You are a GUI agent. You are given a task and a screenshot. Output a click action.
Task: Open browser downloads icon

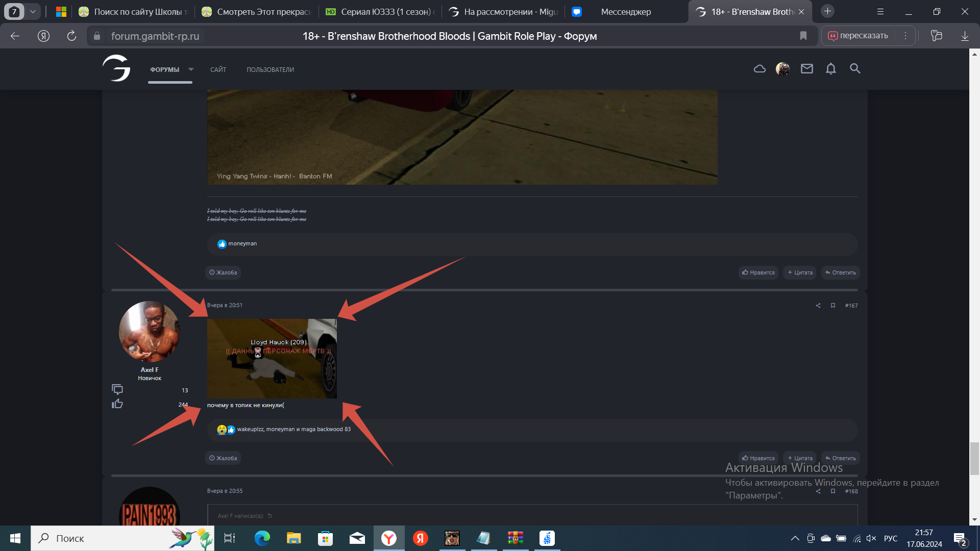point(965,36)
